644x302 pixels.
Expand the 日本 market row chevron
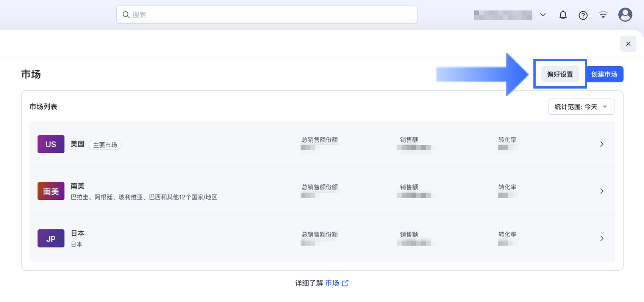602,238
